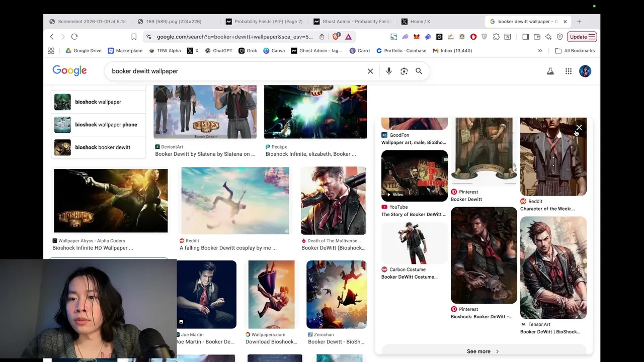
Task: Open the All Bookmarks folder
Action: pos(575,51)
